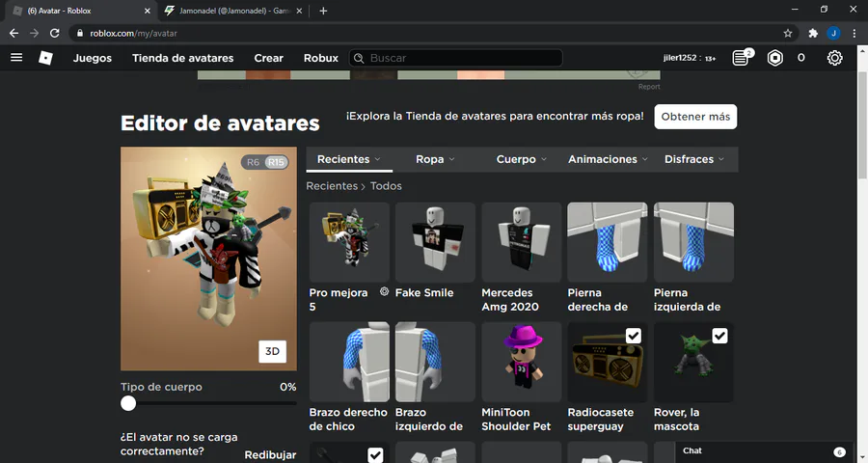The height and width of the screenshot is (463, 868).
Task: Click the Report ad link
Action: tap(649, 87)
